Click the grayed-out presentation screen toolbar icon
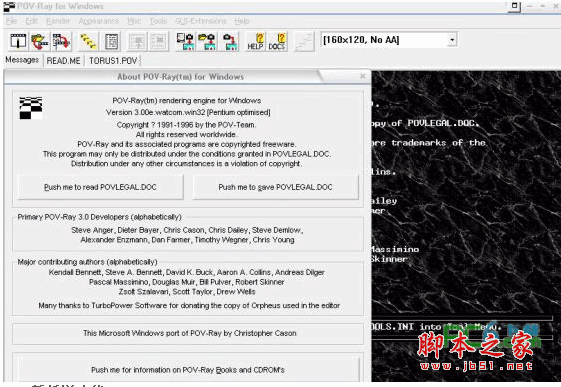 137,41
